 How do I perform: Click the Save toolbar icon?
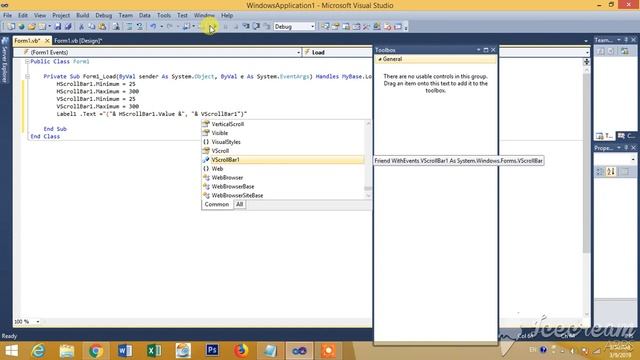58,27
